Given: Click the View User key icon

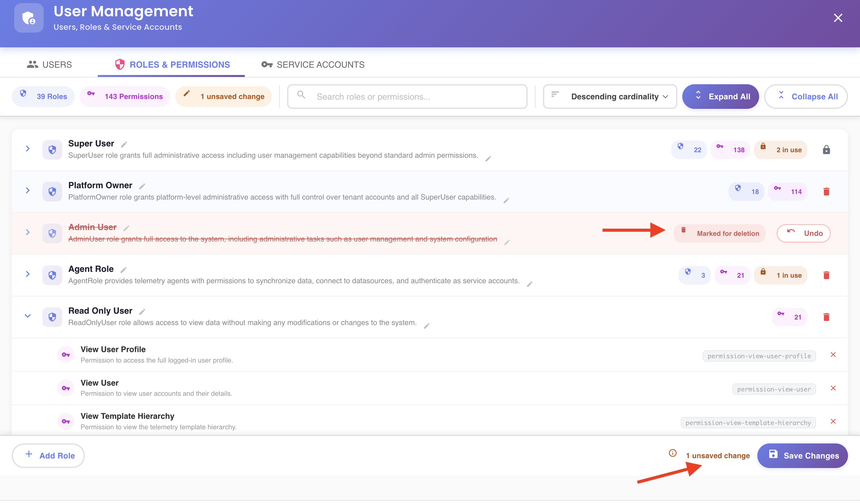Looking at the screenshot, I should click(x=66, y=388).
